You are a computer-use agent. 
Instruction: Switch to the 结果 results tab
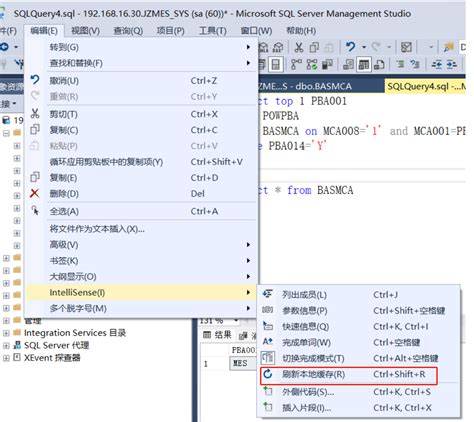pyautogui.click(x=218, y=335)
